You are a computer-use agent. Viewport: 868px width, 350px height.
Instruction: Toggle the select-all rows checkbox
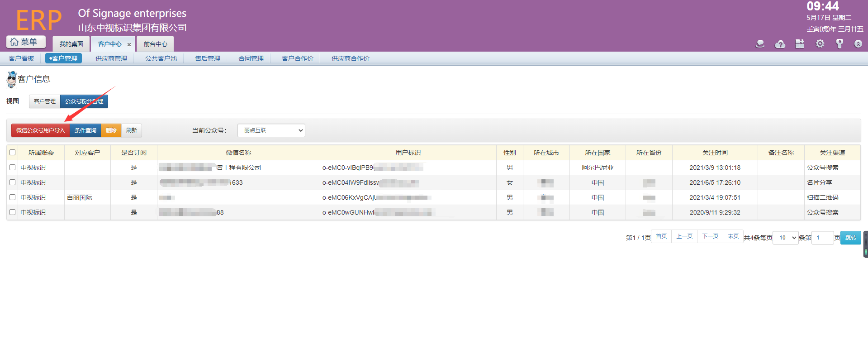click(13, 153)
